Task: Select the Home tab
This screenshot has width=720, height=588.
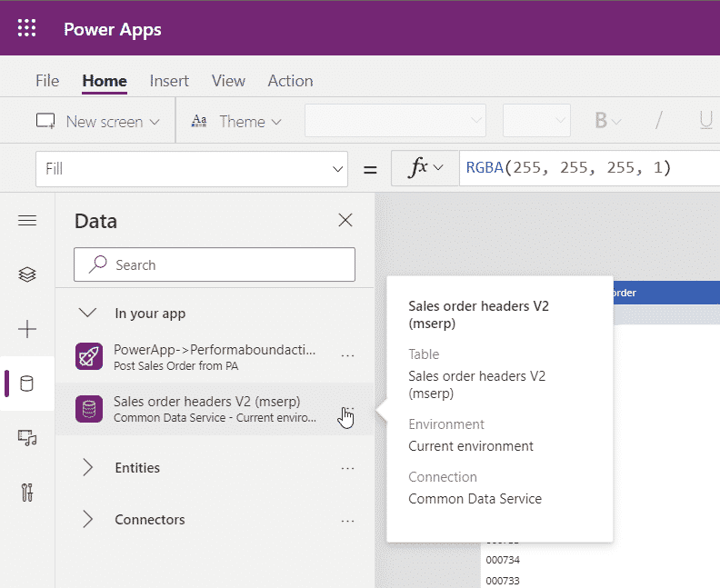Action: pos(105,81)
